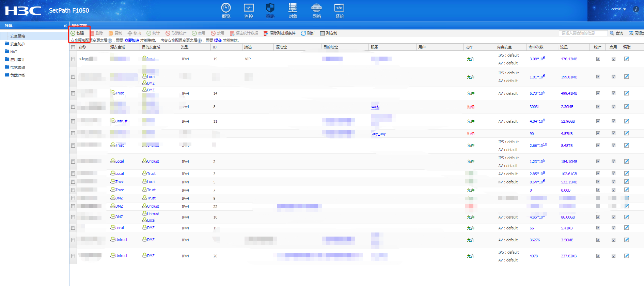644x286 pixels.
Task: Toggle the 统计 checkbox for policy ID 8
Action: pyautogui.click(x=598, y=107)
